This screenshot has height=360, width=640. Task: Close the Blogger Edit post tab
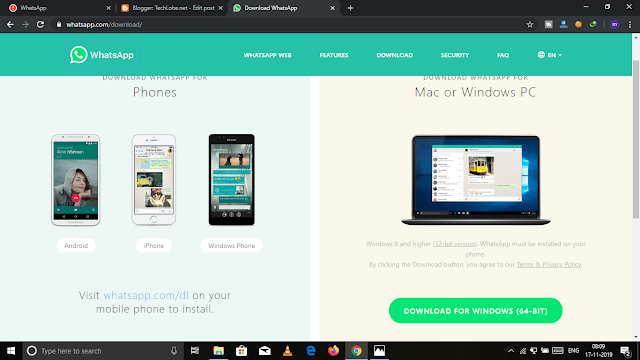point(220,8)
